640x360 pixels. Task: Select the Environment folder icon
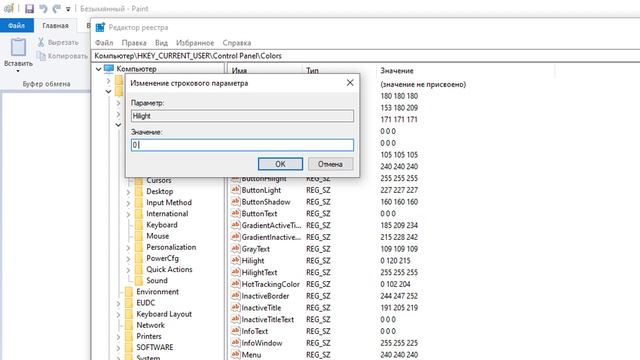tap(129, 292)
